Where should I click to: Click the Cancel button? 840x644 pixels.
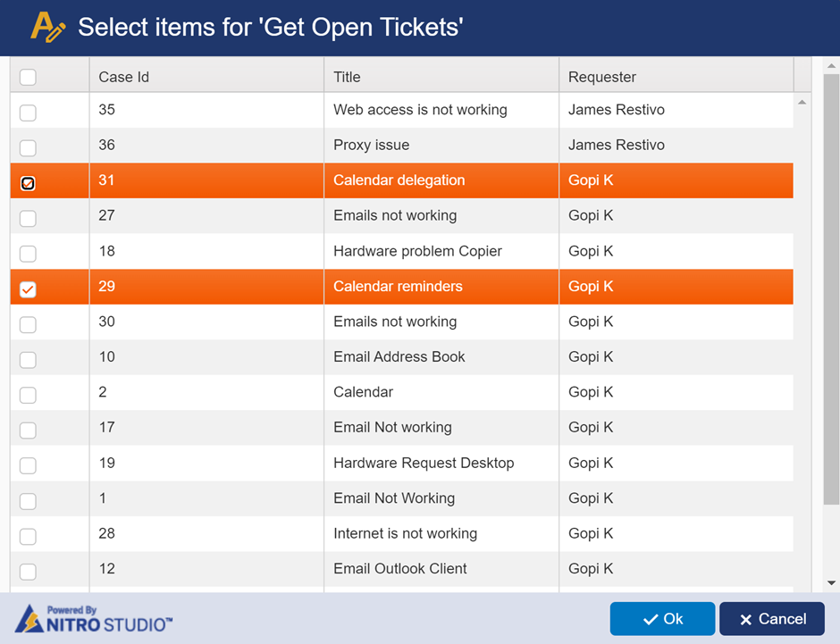point(771,619)
